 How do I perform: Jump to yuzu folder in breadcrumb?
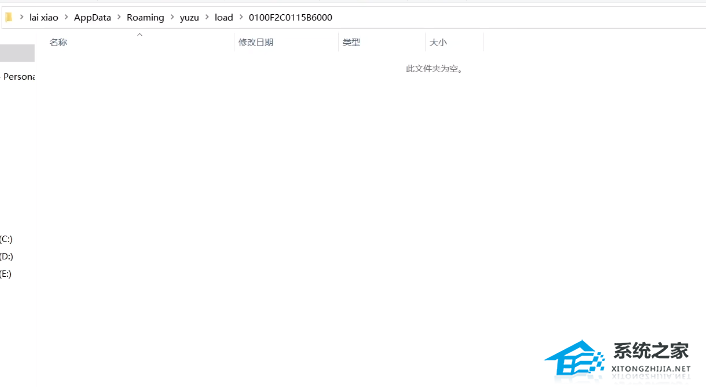click(189, 18)
